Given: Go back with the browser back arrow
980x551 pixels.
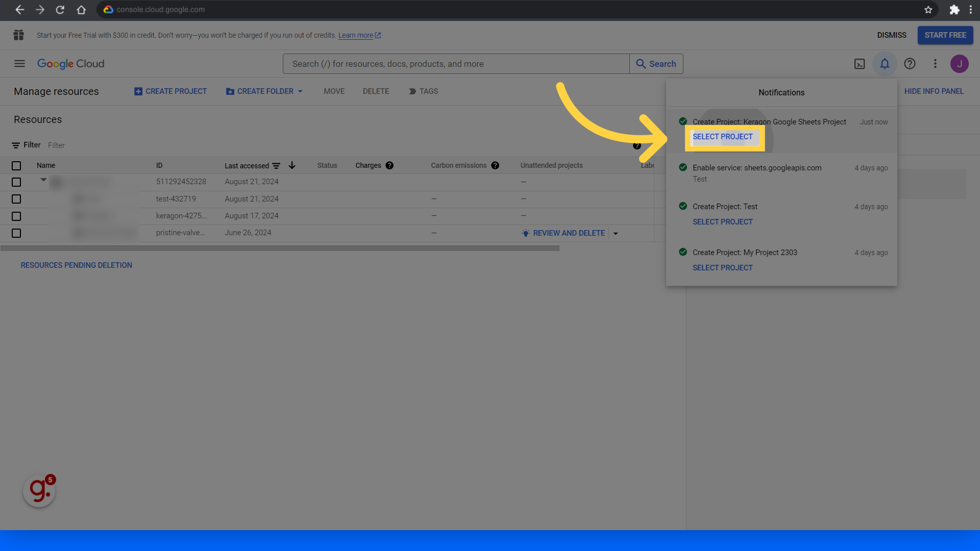Looking at the screenshot, I should tap(19, 10).
